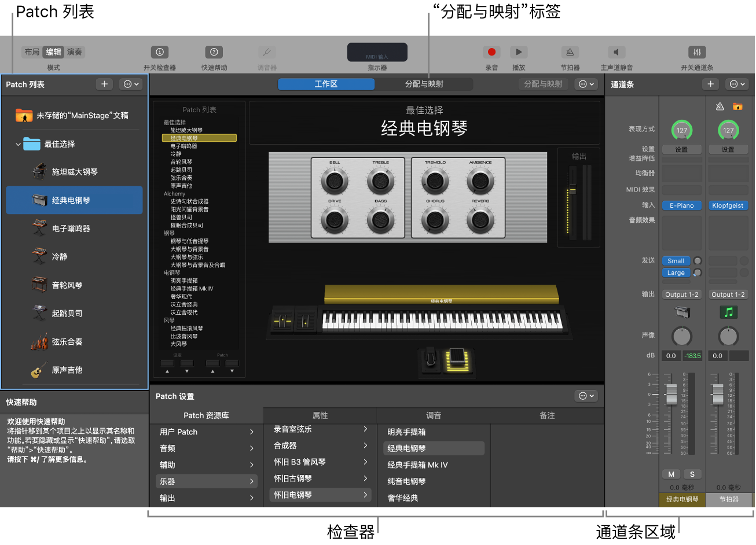Click the 开关检查器 inspector toggle icon
756x545 pixels.
coord(160,51)
